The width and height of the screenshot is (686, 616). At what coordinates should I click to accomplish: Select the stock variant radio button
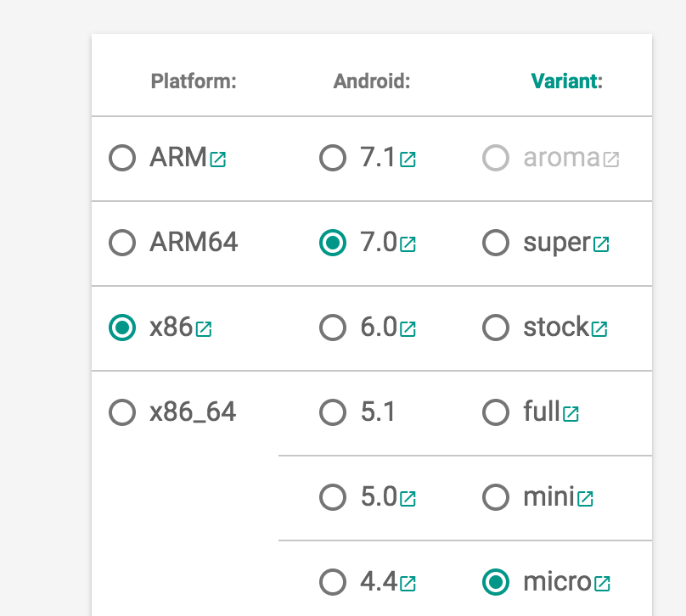coord(496,328)
